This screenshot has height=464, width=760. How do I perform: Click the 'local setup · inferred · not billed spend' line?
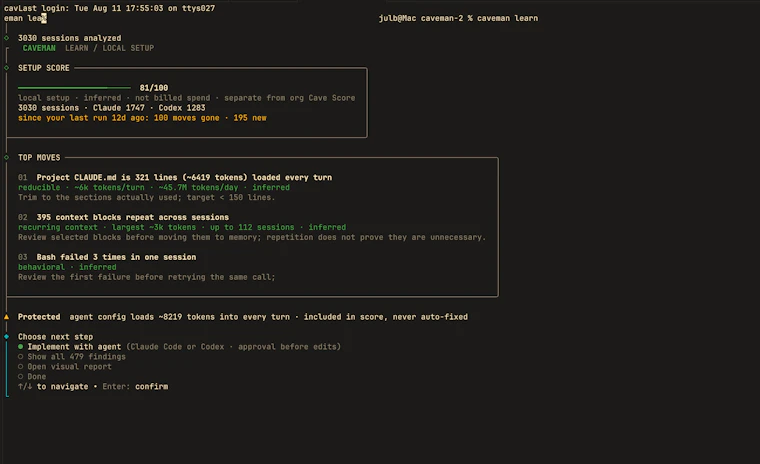pyautogui.click(x=187, y=98)
